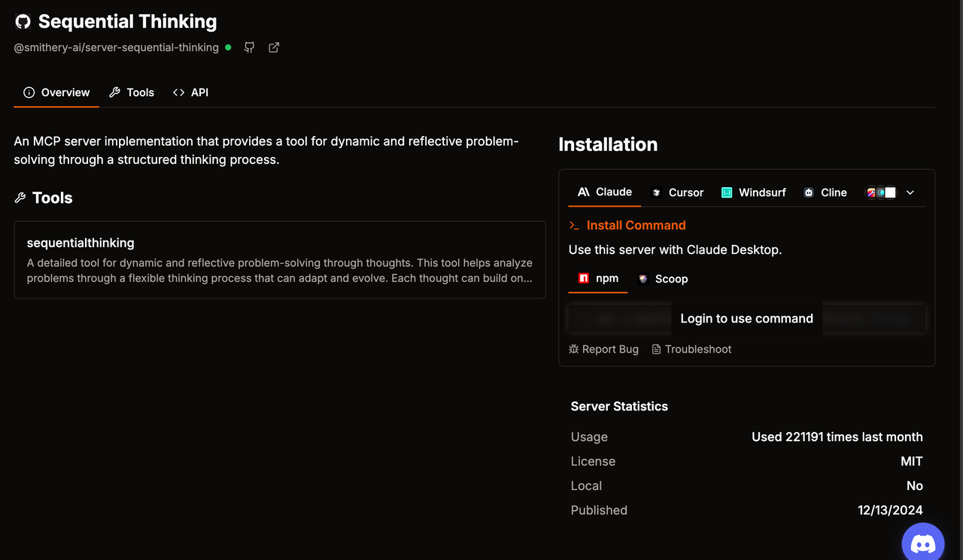Click the Use this server with Claude Desktop text
This screenshot has height=560, width=963.
pyautogui.click(x=675, y=250)
